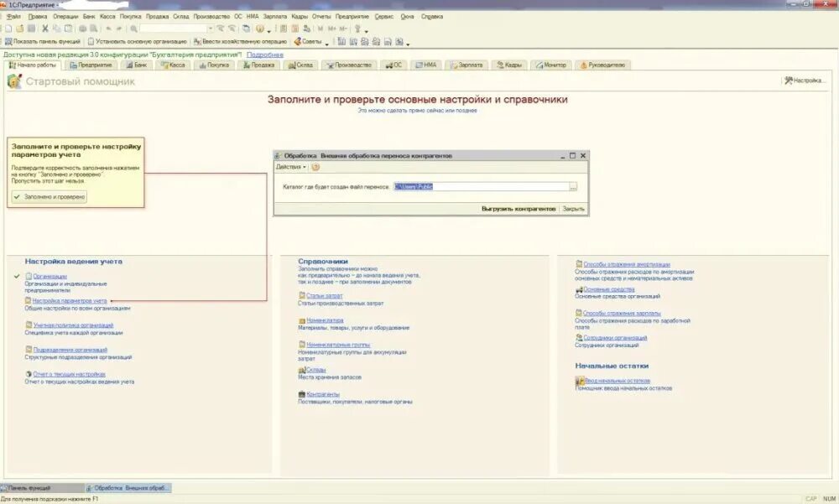Viewport: 839px width, 504px height.
Task: Click Показать панель функций button
Action: tap(42, 42)
